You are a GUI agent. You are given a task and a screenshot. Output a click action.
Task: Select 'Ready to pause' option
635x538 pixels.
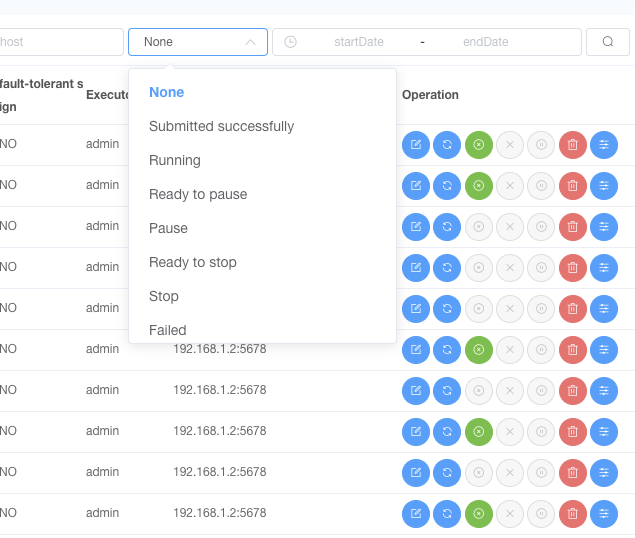coord(198,194)
